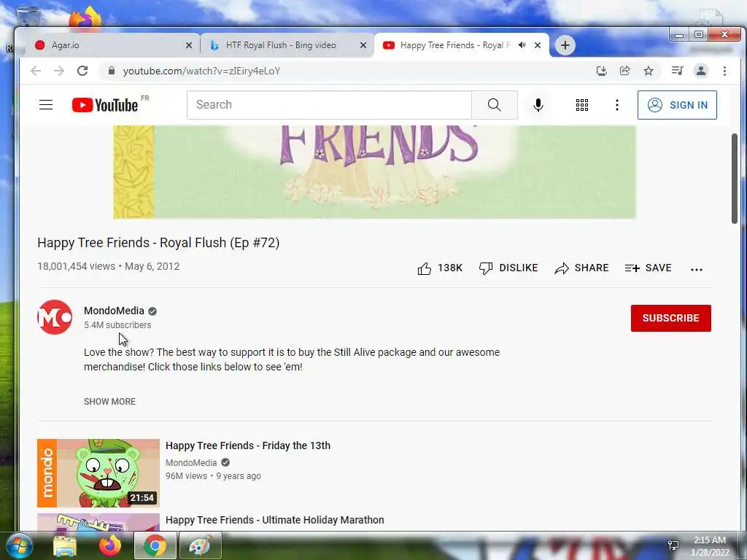Click the network tray icon
This screenshot has height=560, width=747.
click(x=673, y=545)
